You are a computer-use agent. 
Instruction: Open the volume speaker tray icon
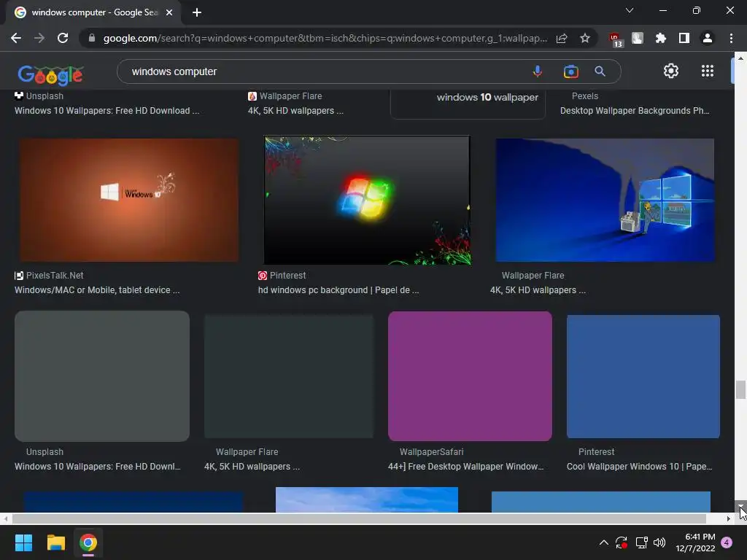[659, 542]
